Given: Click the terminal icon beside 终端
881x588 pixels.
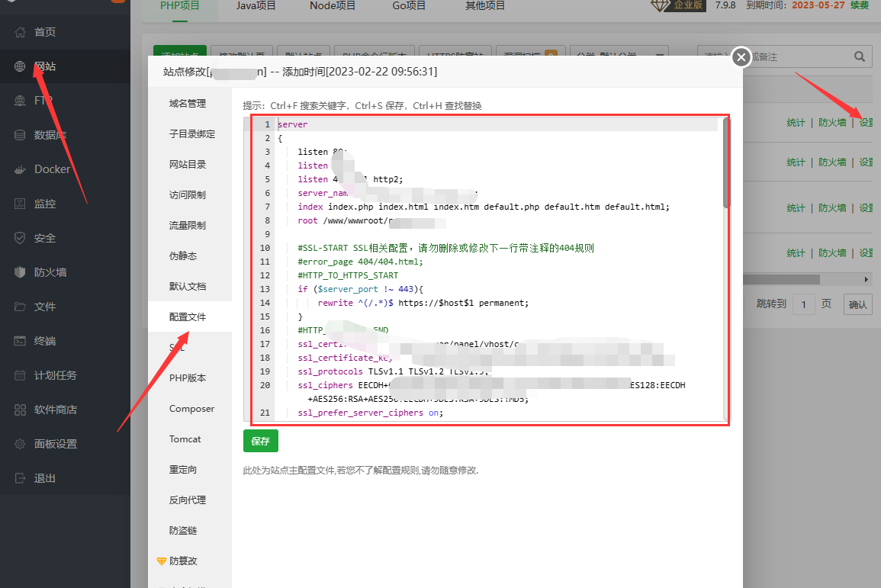Looking at the screenshot, I should point(20,341).
